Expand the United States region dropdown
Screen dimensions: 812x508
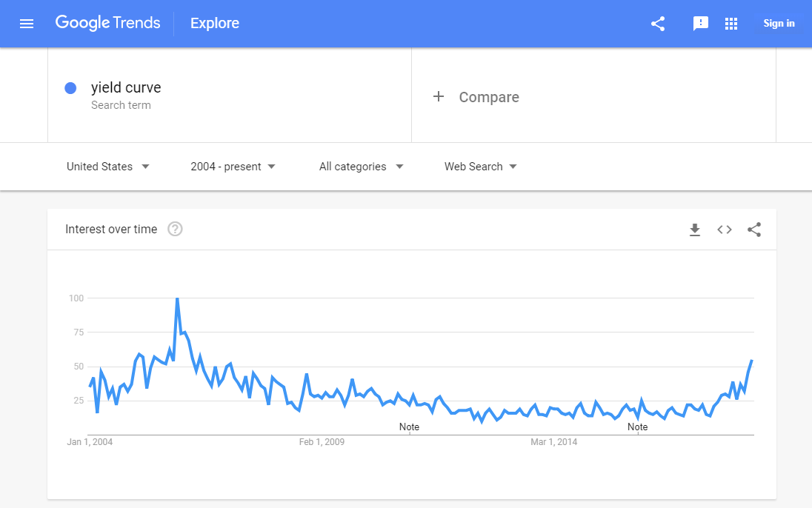click(x=108, y=167)
